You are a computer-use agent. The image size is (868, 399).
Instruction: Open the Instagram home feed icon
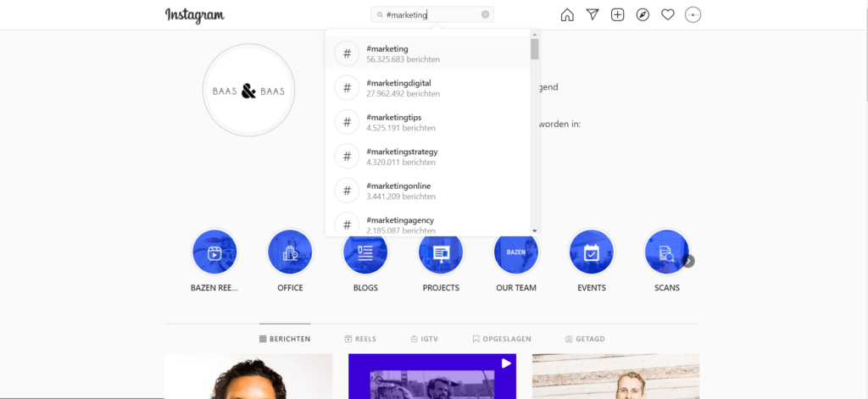pos(567,15)
